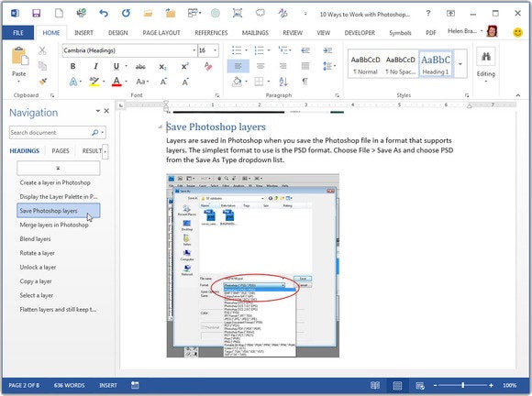532x396 pixels.
Task: Click the Cut scissors icon
Action: click(42, 50)
